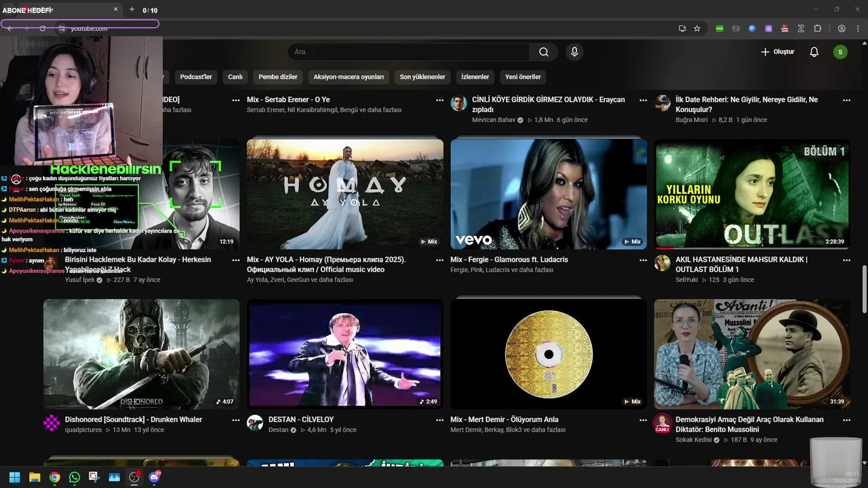The image size is (868, 488).
Task: Open the OUTLAST Bölüm 1 thumbnail
Action: [752, 194]
